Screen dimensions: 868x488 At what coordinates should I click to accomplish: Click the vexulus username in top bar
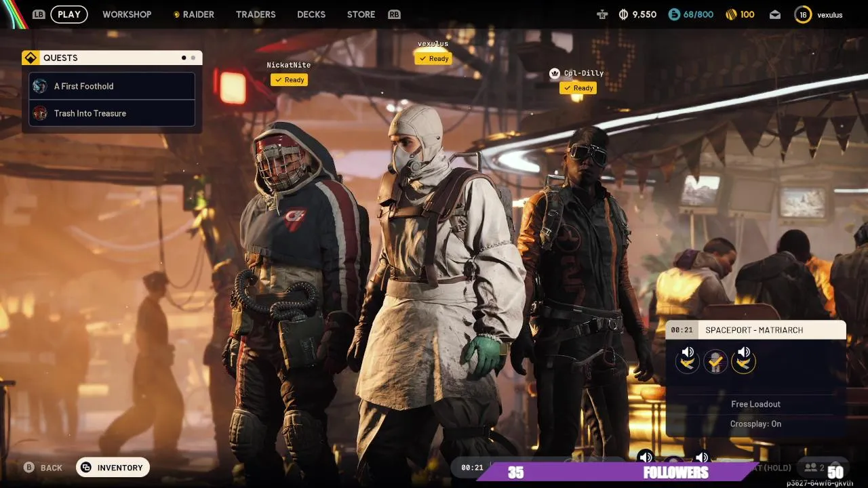click(x=830, y=15)
